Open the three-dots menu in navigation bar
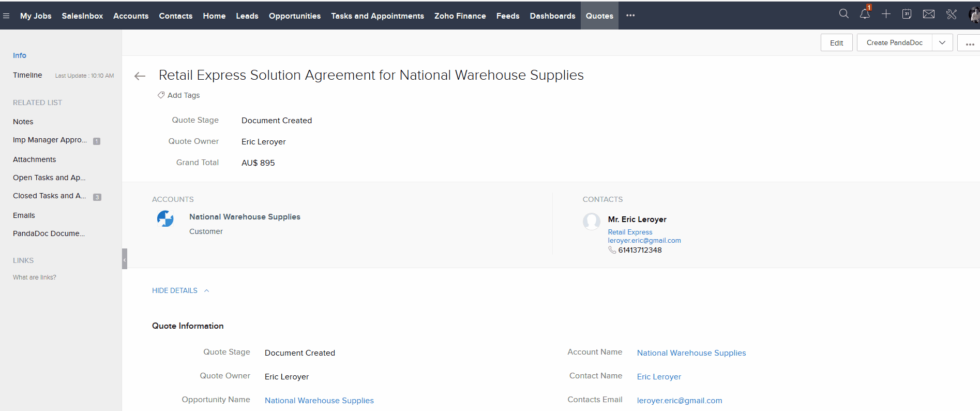This screenshot has width=980, height=411. 630,16
